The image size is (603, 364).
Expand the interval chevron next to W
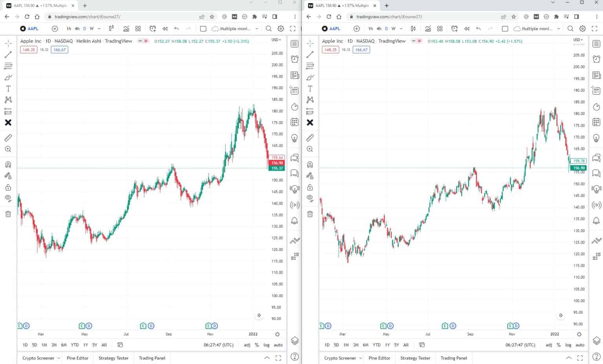pos(99,28)
